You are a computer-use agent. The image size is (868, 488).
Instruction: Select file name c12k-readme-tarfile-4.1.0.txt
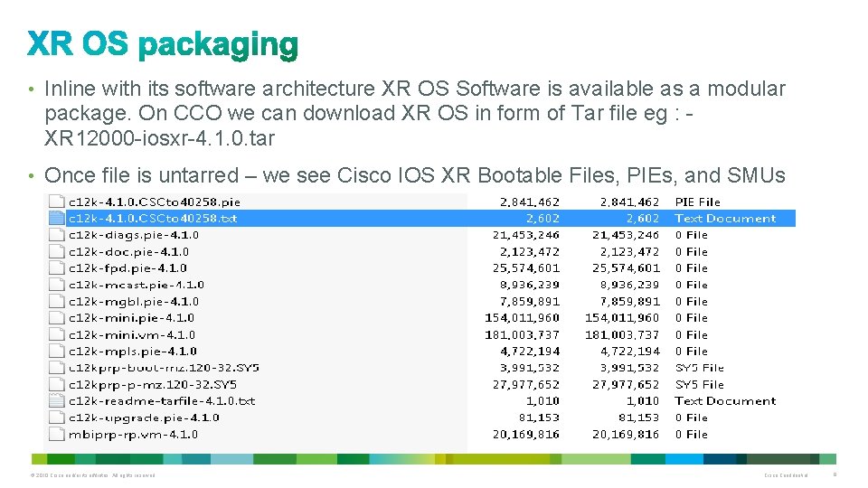pyautogui.click(x=162, y=401)
